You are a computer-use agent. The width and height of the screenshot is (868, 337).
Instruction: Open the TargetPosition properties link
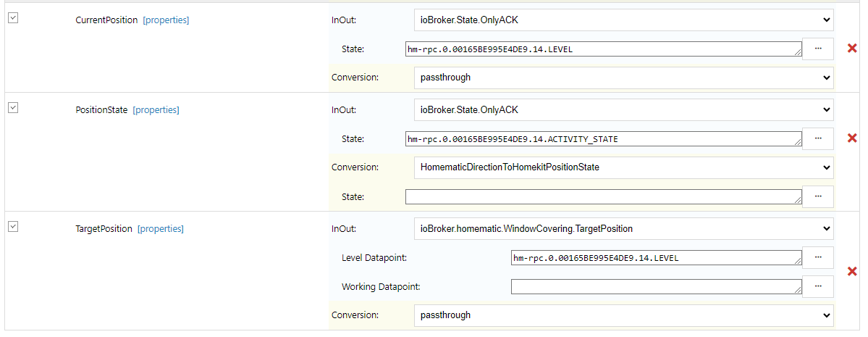pos(161,229)
